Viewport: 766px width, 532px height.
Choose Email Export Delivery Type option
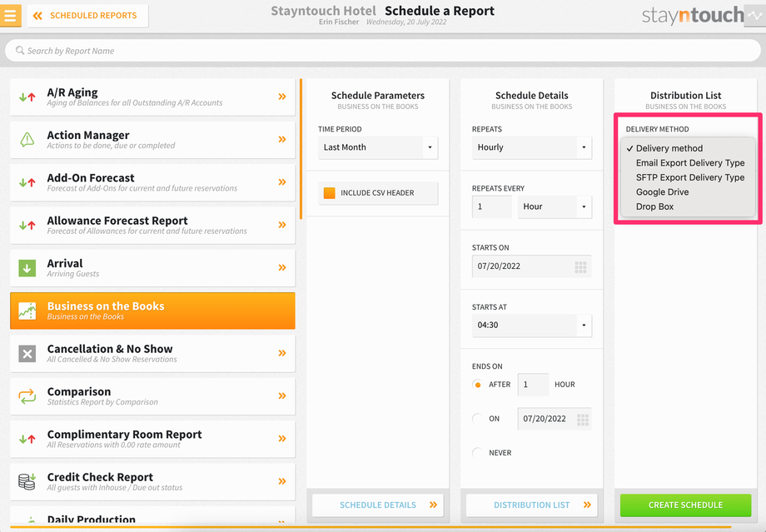click(x=688, y=163)
